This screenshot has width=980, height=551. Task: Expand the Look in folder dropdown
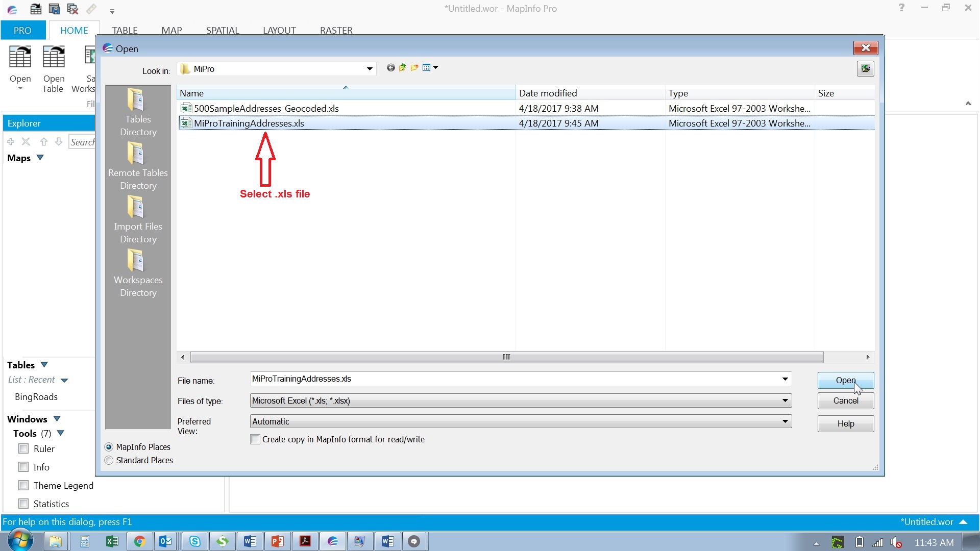coord(369,69)
